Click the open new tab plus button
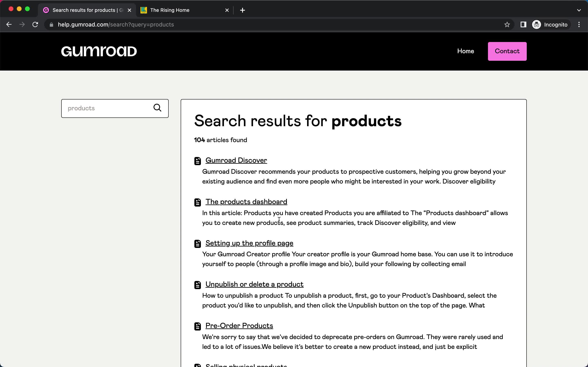 (x=241, y=10)
